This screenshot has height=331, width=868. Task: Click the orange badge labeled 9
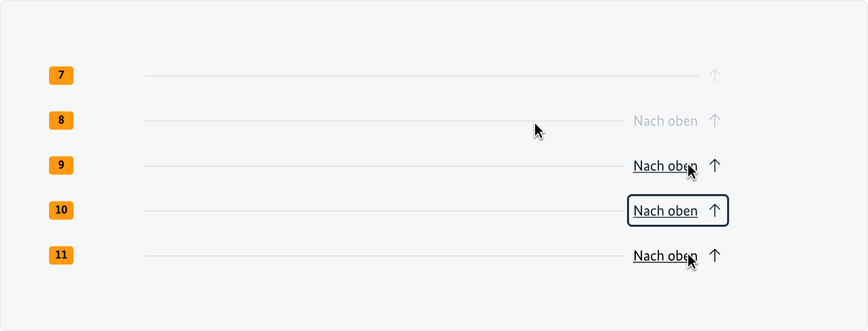point(61,165)
